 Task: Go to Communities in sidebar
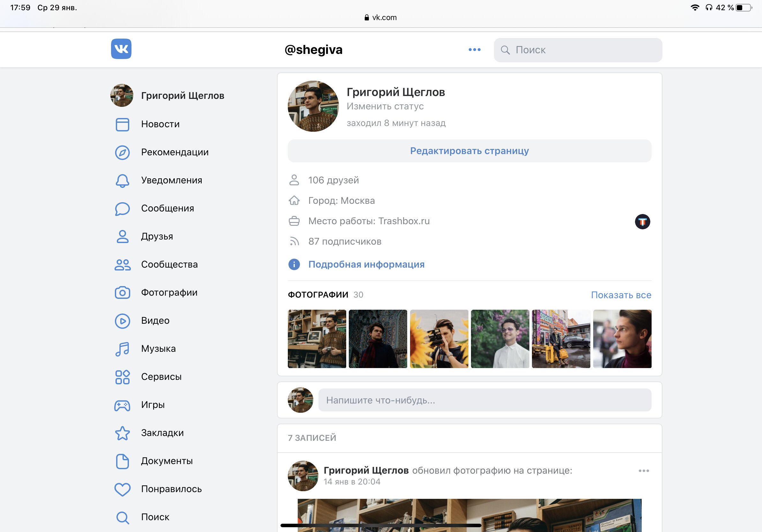pyautogui.click(x=169, y=264)
